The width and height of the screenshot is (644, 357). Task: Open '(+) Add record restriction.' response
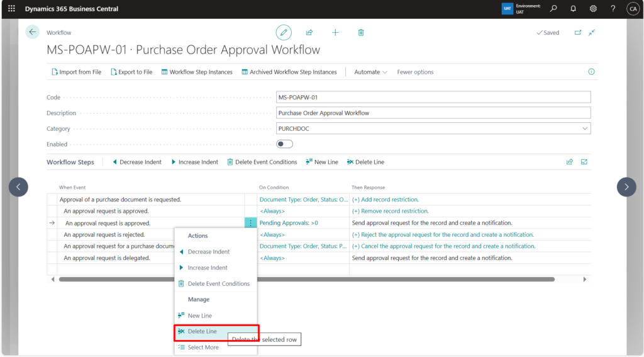[x=386, y=200]
